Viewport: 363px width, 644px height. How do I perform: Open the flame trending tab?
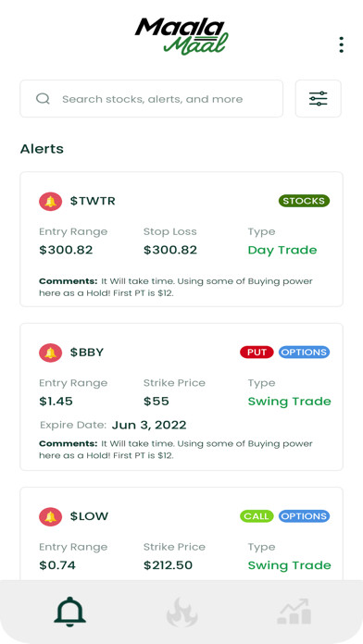181,612
